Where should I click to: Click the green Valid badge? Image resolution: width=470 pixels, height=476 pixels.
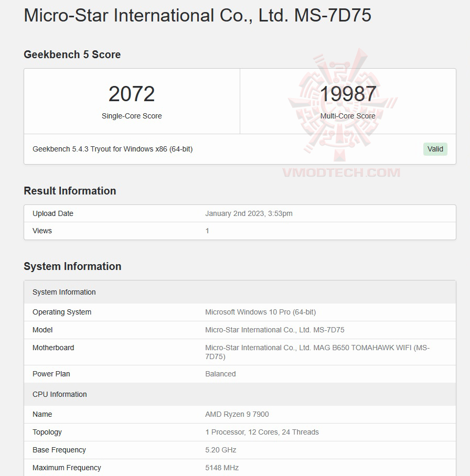[435, 149]
